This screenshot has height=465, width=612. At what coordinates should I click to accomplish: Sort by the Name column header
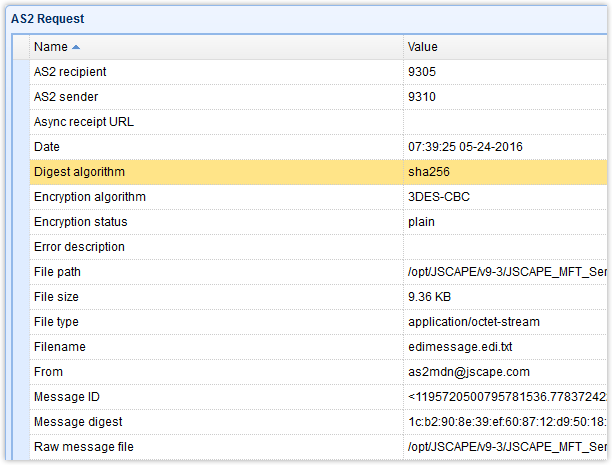(50, 47)
